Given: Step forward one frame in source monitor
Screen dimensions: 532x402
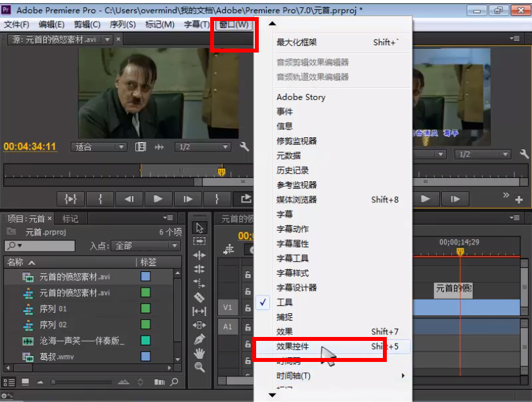Looking at the screenshot, I should coord(188,199).
